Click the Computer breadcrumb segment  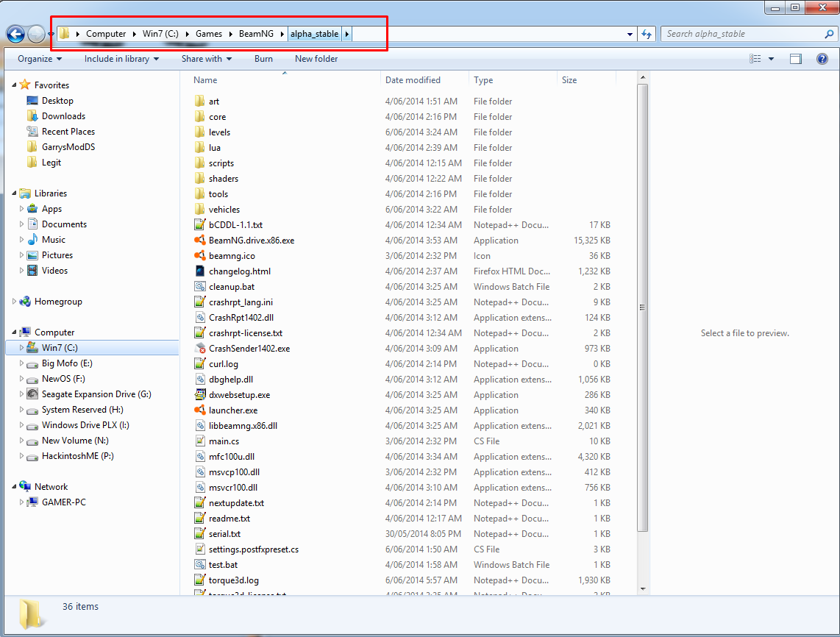point(106,34)
